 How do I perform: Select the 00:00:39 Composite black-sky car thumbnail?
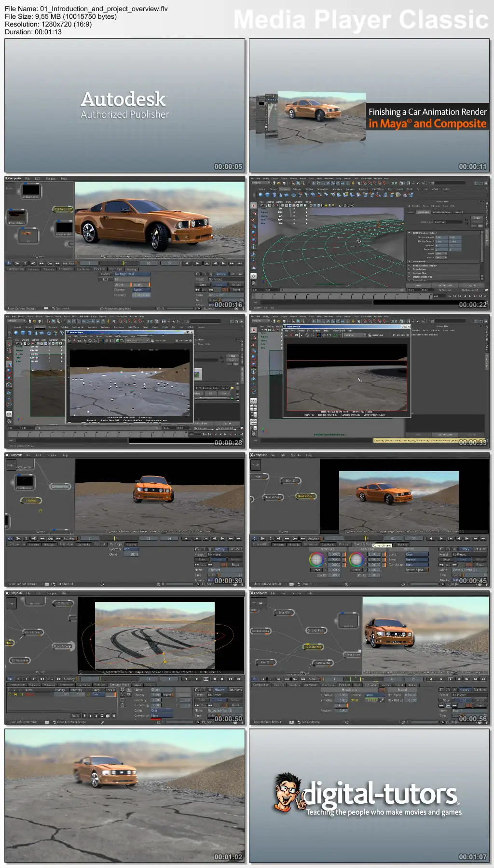[125, 519]
